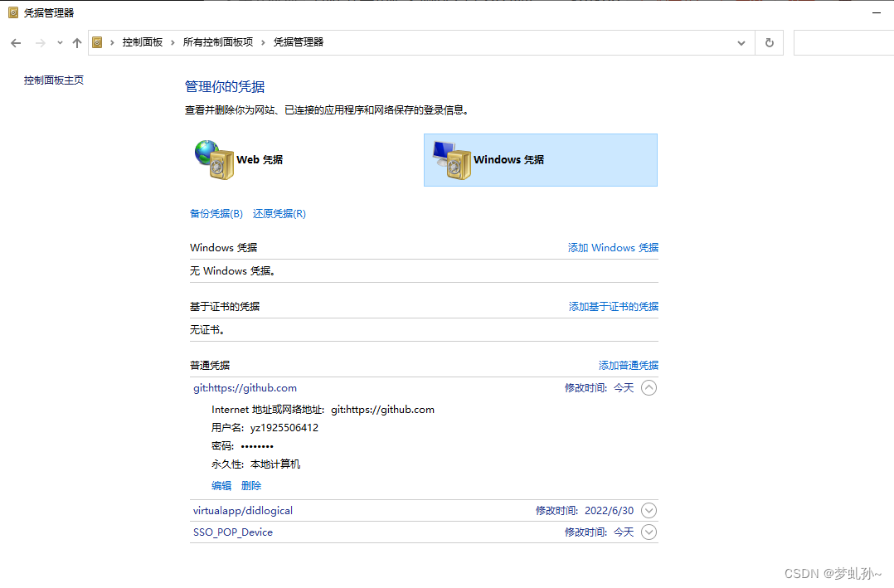Click username value yz1925506412
Image resolution: width=894 pixels, height=588 pixels.
tap(284, 428)
